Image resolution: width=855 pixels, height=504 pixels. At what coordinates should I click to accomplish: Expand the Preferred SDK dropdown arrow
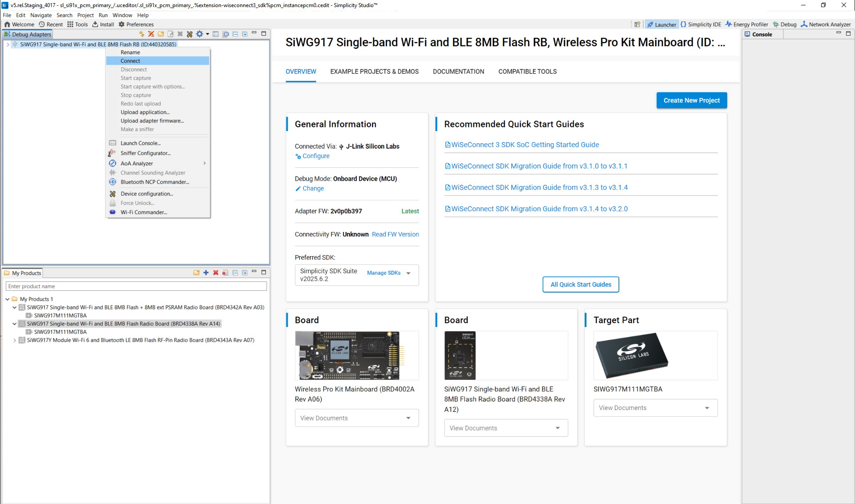click(x=408, y=273)
